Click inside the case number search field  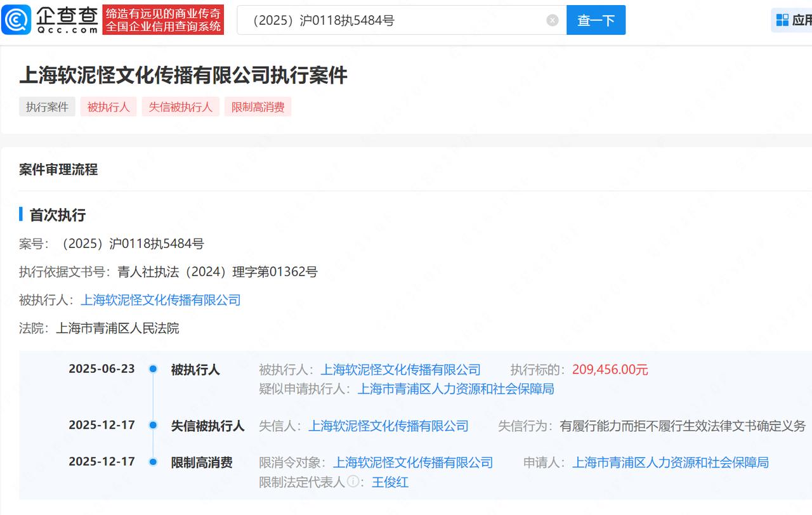(x=381, y=20)
